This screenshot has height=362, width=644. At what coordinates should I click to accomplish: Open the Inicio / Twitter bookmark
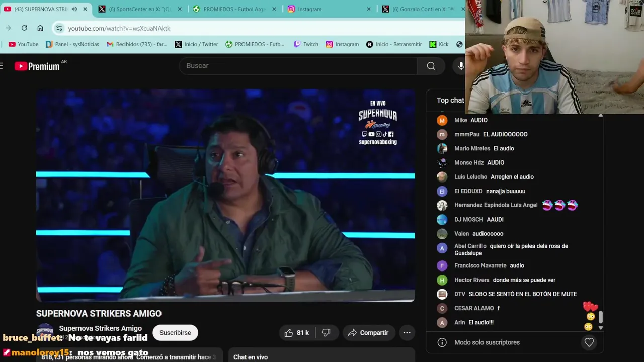pyautogui.click(x=196, y=44)
